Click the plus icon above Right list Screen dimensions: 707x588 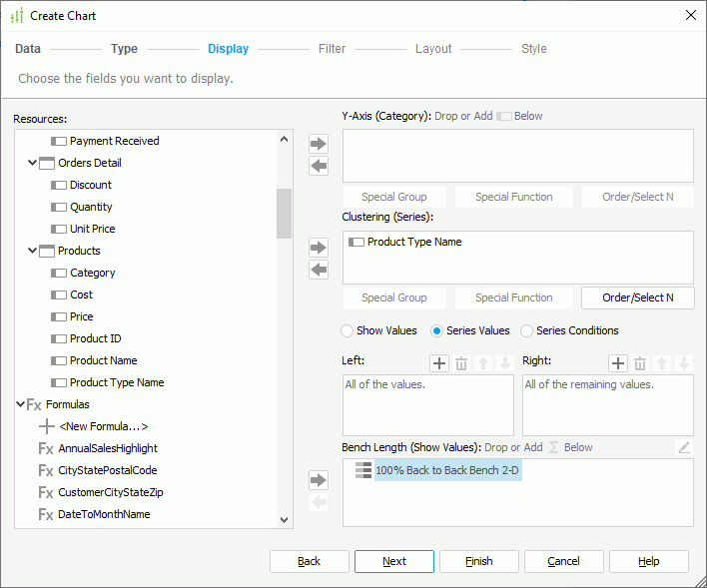[618, 364]
